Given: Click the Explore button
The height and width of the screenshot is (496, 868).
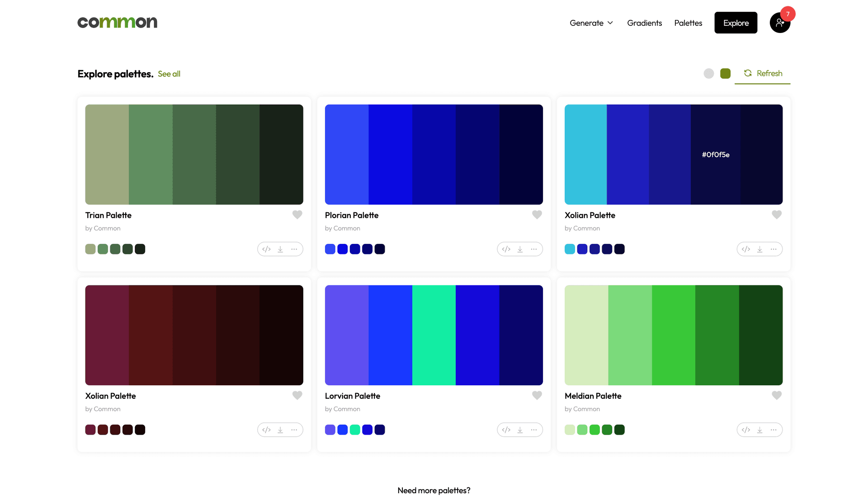Looking at the screenshot, I should [736, 23].
